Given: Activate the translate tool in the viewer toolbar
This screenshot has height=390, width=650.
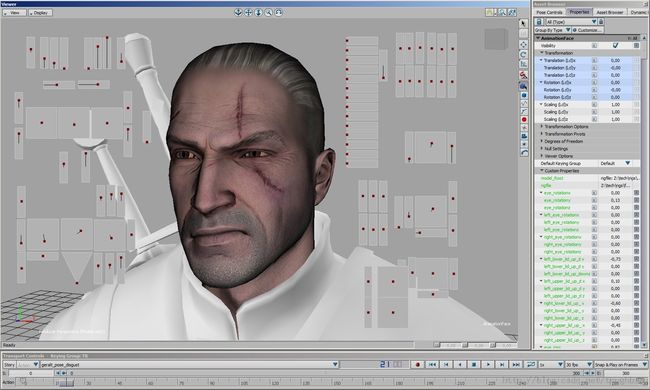Looking at the screenshot, I should 524,44.
